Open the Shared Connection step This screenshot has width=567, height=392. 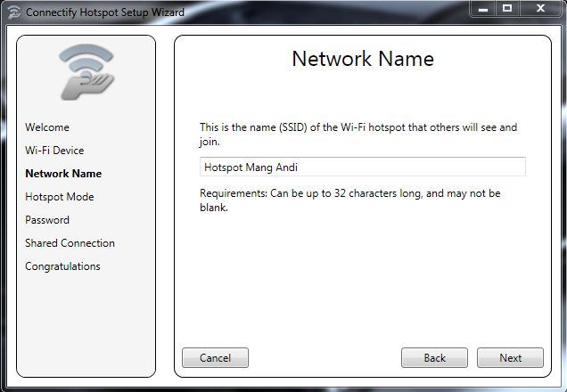point(70,243)
